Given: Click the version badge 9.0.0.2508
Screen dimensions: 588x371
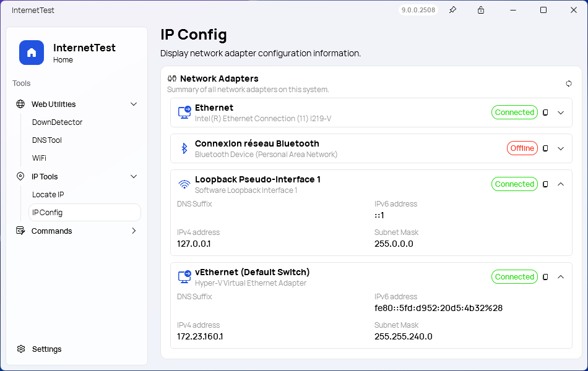Looking at the screenshot, I should 418,10.
